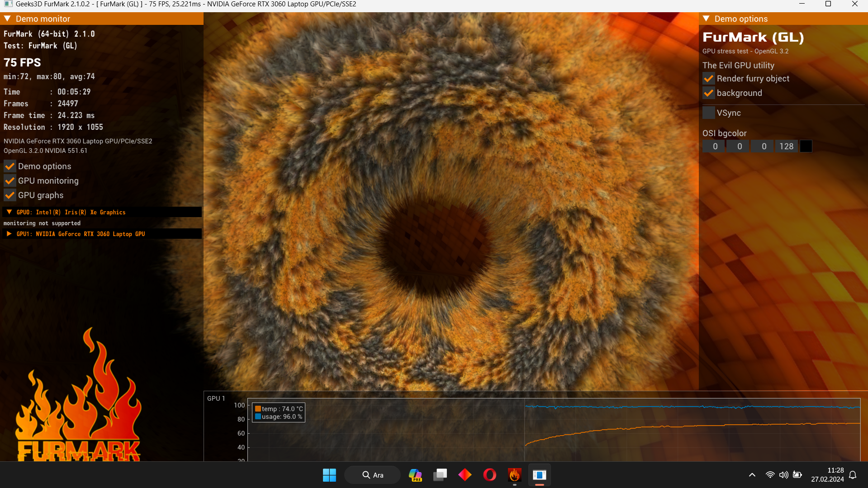Enable the VSync checkbox

709,113
